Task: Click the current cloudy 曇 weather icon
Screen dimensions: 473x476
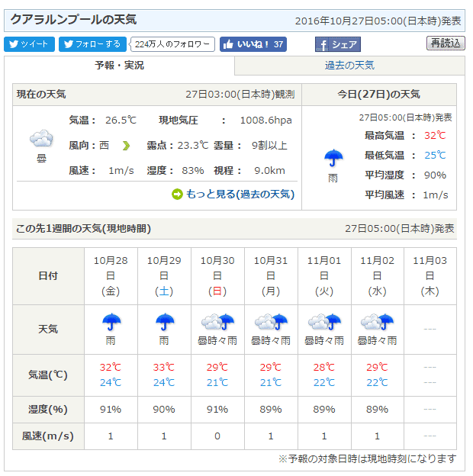Action: 41,138
